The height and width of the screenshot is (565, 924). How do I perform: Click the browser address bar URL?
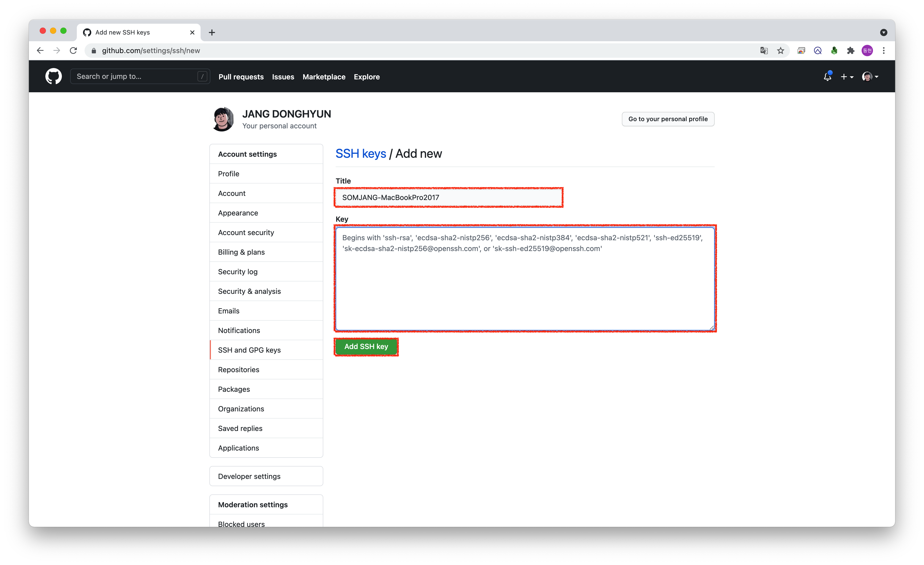[x=151, y=51]
